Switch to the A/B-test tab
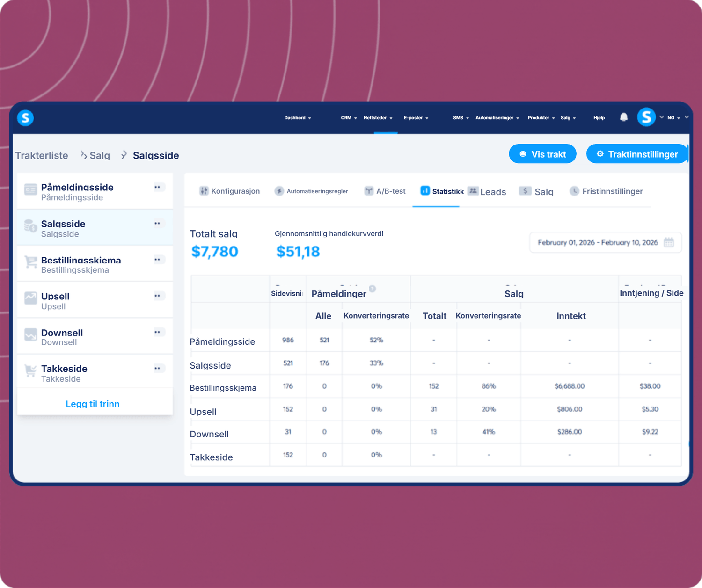The height and width of the screenshot is (588, 702). point(385,191)
